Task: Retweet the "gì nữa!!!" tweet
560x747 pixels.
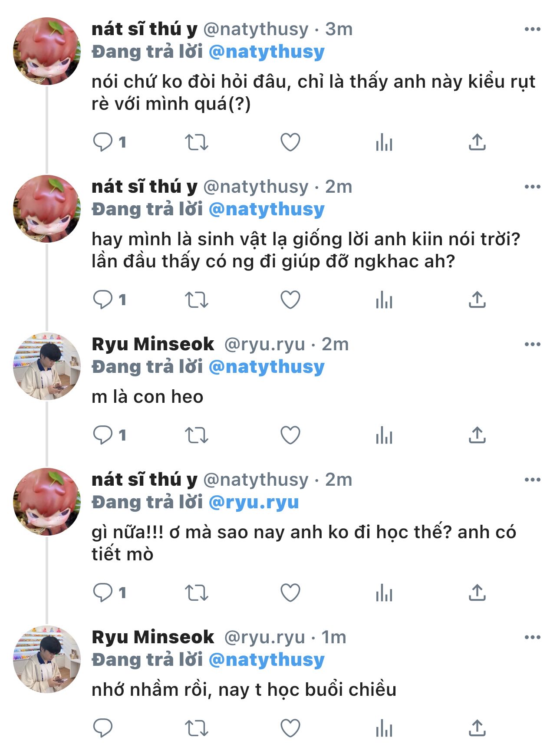Action: [x=197, y=592]
